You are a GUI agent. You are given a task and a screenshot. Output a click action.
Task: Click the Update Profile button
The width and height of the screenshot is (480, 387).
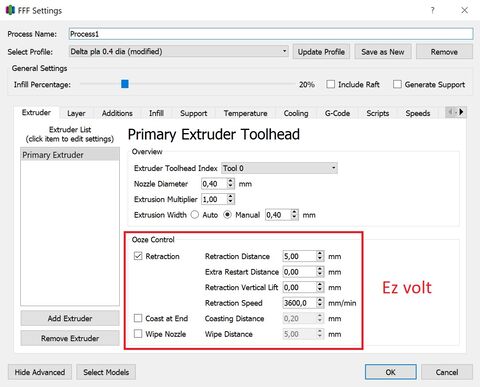pos(321,52)
